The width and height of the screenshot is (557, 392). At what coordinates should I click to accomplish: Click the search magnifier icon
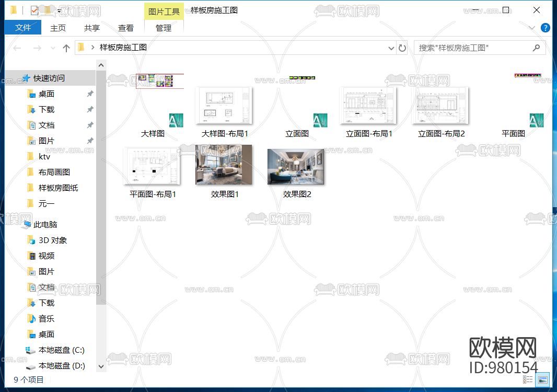click(537, 48)
